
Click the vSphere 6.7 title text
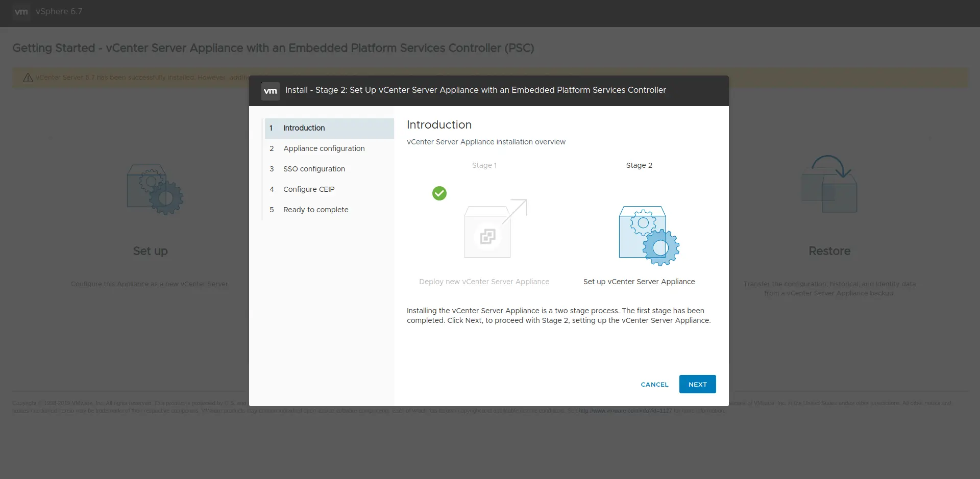pos(59,12)
